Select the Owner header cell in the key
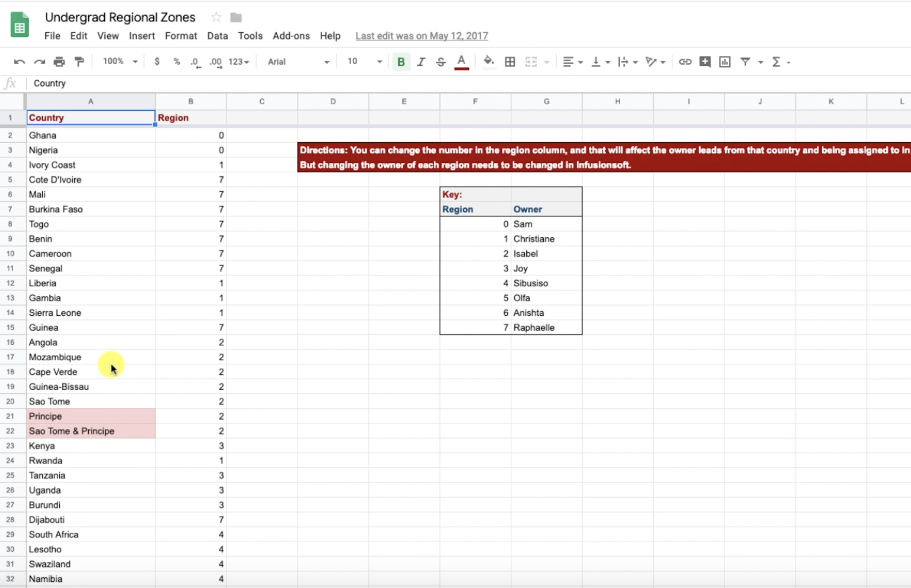The image size is (911, 588). 546,209
